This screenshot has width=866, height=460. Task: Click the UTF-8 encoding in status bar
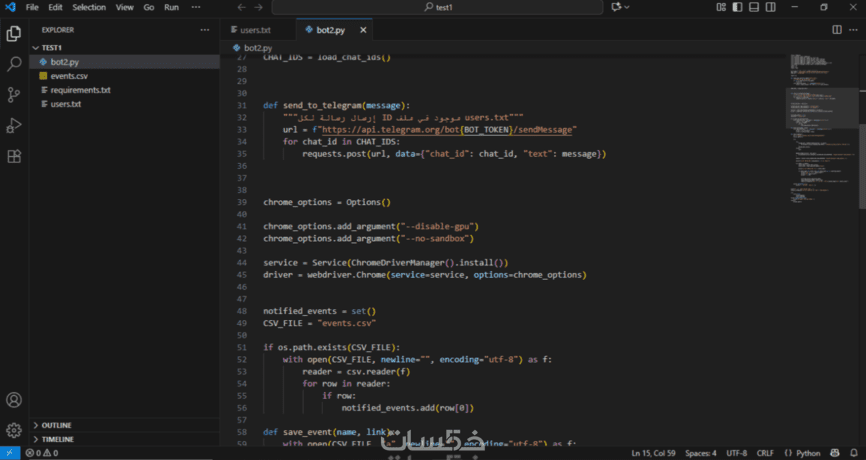(x=736, y=453)
